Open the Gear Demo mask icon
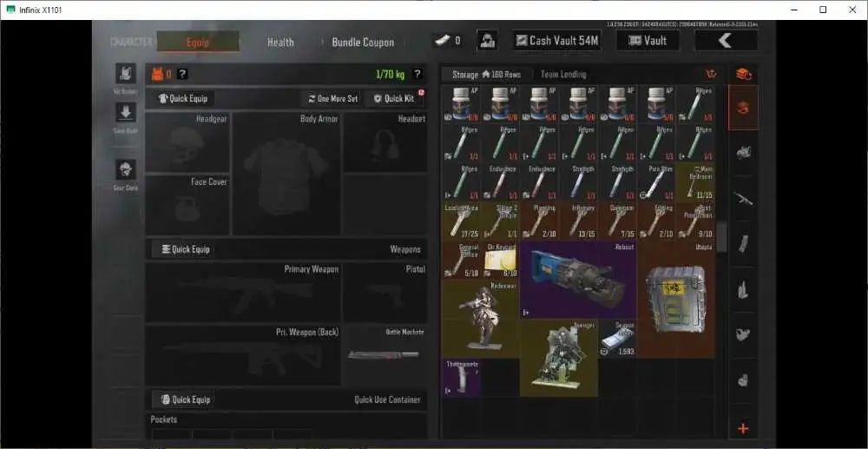 pyautogui.click(x=126, y=169)
